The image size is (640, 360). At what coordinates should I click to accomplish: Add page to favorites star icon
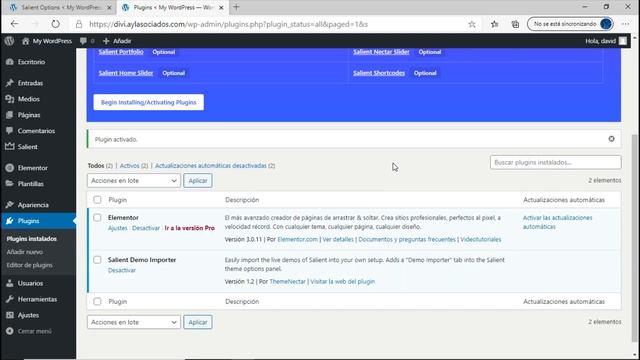click(472, 24)
